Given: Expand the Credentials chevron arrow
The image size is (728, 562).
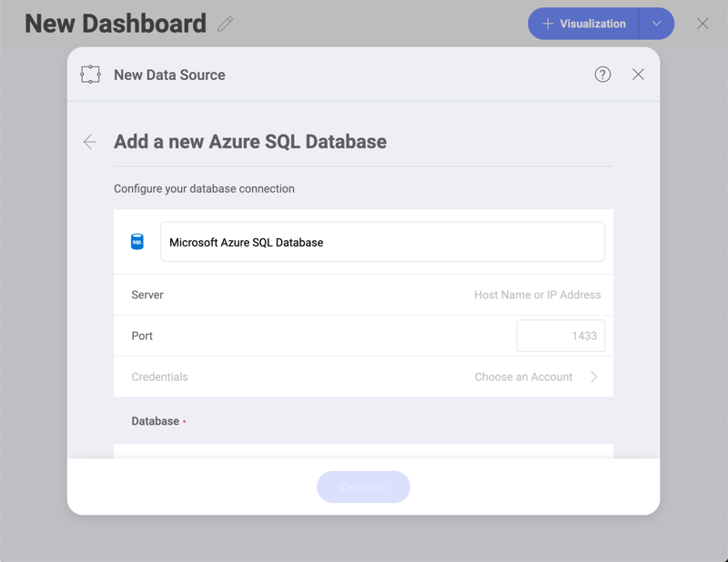Looking at the screenshot, I should coord(594,376).
